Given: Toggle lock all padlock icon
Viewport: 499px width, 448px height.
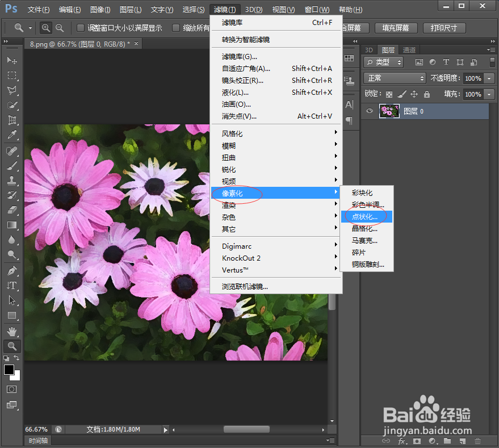Looking at the screenshot, I should [427, 94].
